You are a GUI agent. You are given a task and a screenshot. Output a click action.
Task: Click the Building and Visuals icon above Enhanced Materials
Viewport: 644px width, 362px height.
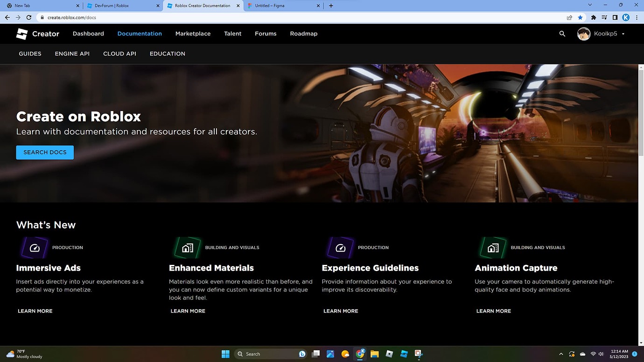click(x=187, y=247)
